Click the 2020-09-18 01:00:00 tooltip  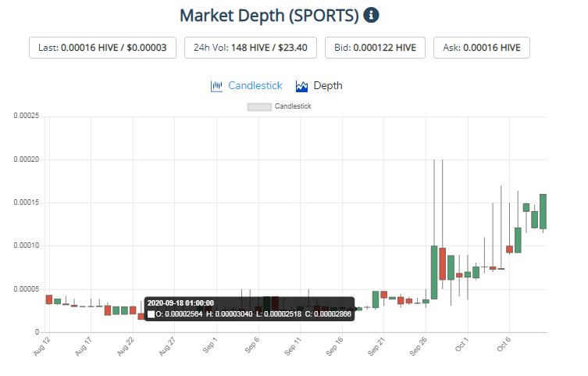(x=249, y=309)
